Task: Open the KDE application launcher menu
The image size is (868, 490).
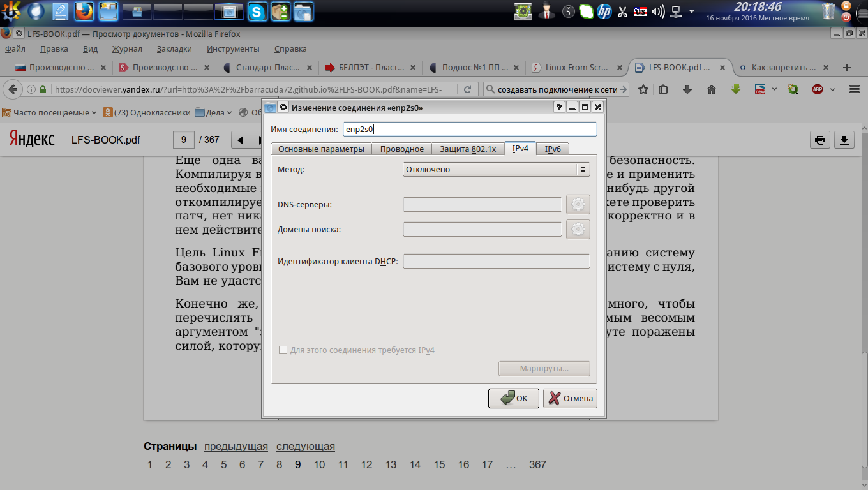Action: click(x=10, y=11)
